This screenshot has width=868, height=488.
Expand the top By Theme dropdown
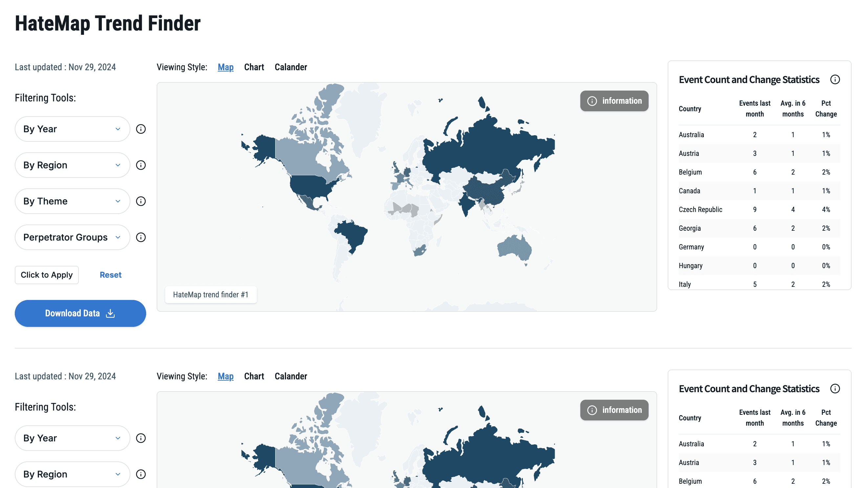click(x=72, y=201)
